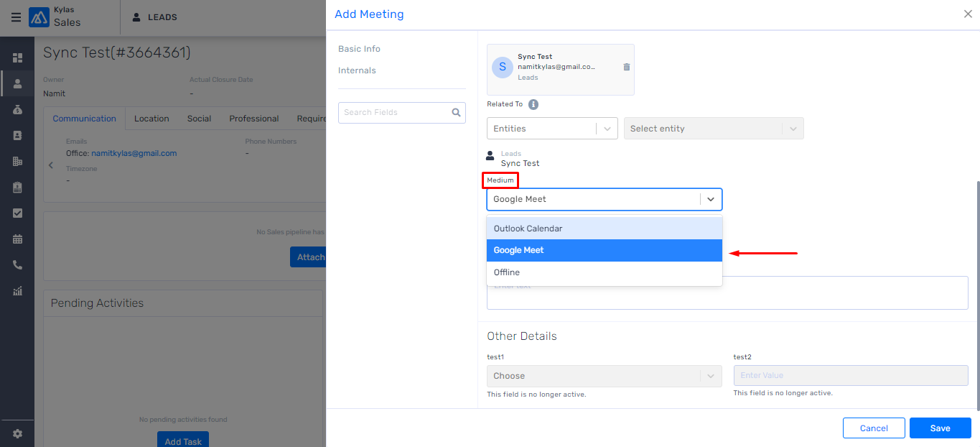980x447 pixels.
Task: Open the Products clipboard sidebar icon
Action: point(17,187)
